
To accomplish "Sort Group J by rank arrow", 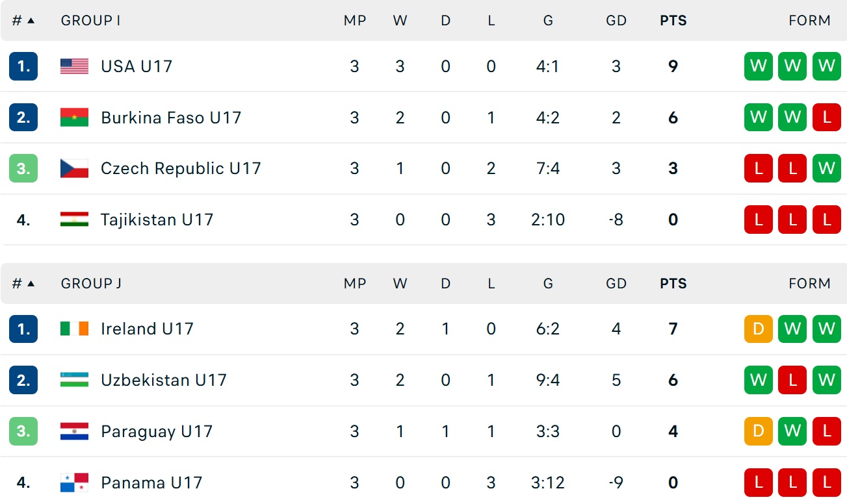I will [31, 284].
